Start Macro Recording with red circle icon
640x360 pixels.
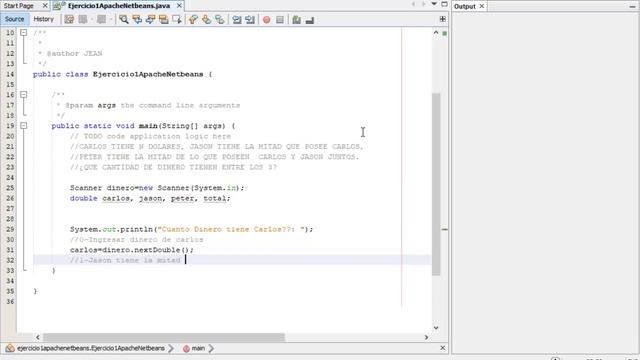[x=267, y=19]
